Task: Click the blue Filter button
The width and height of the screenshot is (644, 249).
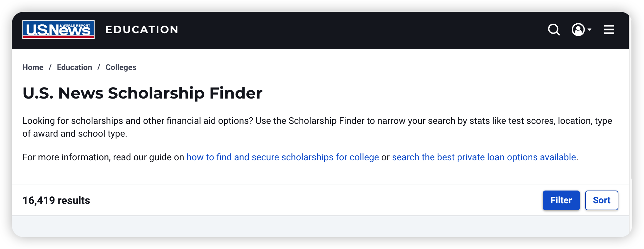Action: [561, 200]
